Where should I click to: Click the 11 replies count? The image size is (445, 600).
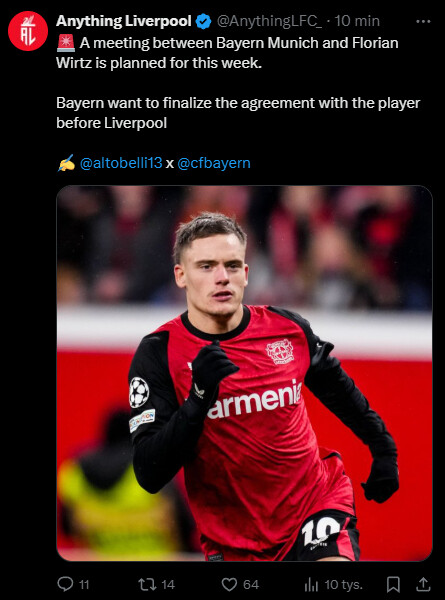[x=84, y=585]
